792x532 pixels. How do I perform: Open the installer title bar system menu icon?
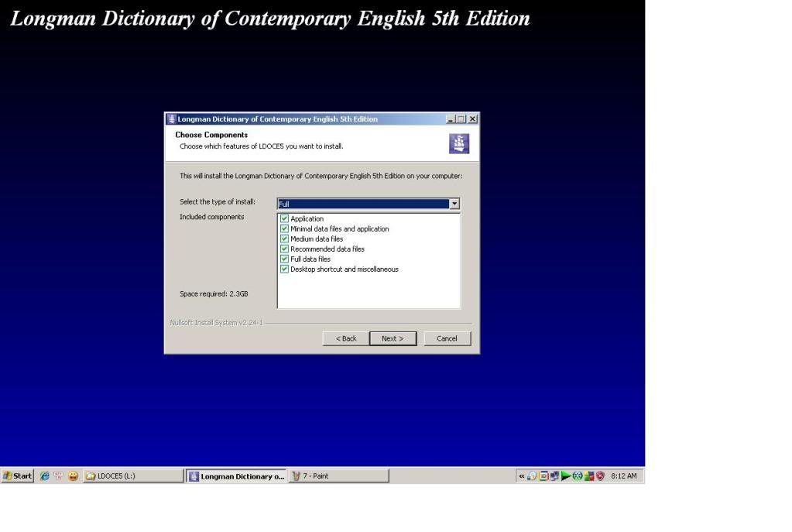pos(172,119)
